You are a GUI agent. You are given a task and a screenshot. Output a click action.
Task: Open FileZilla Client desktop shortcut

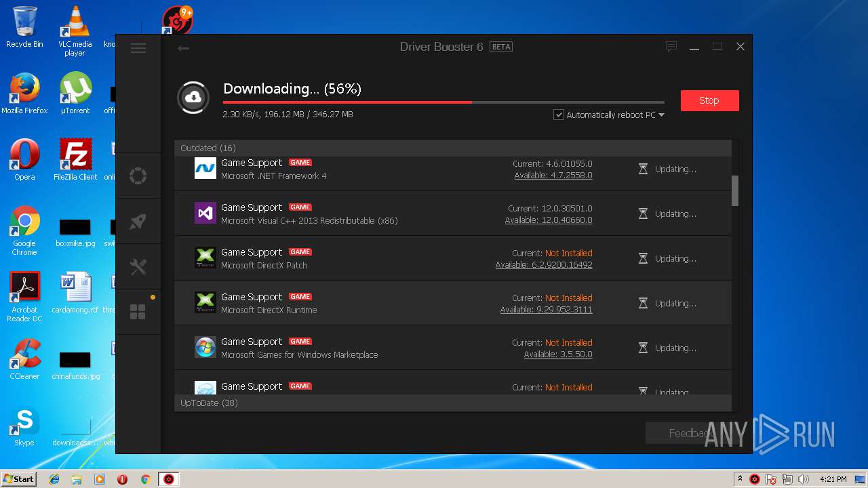pos(75,160)
